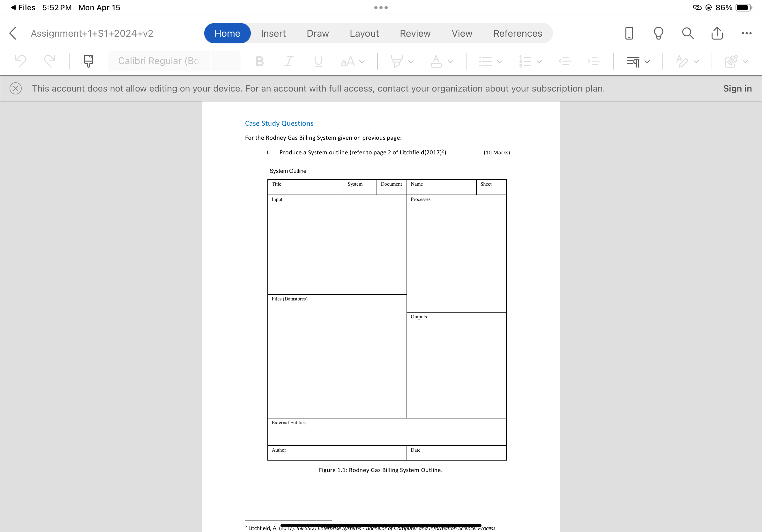Apply Italic formatting
The image size is (762, 532).
coord(288,61)
